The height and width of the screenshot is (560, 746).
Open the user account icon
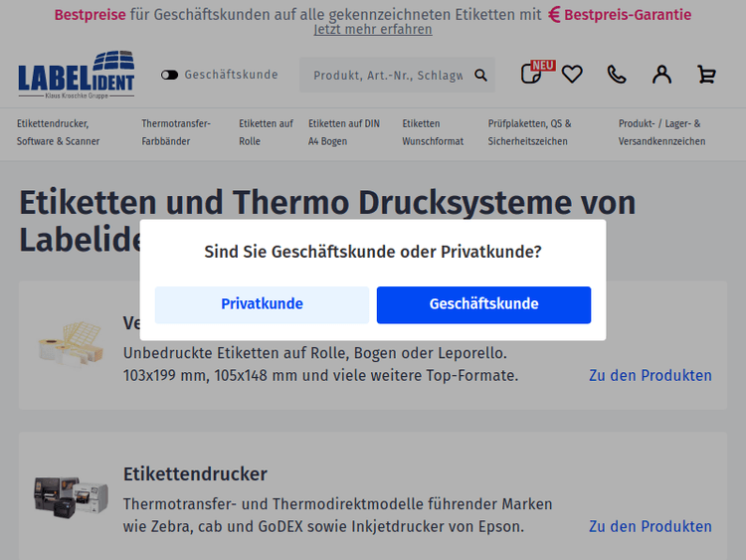tap(661, 75)
